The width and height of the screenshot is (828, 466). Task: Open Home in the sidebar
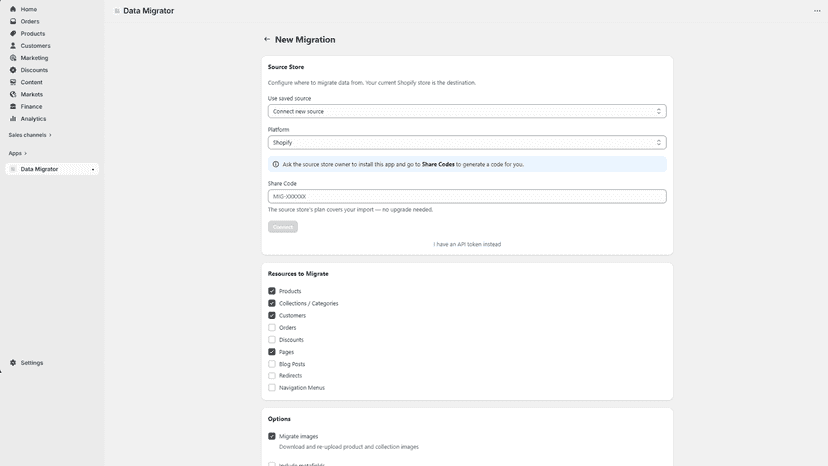pos(29,9)
